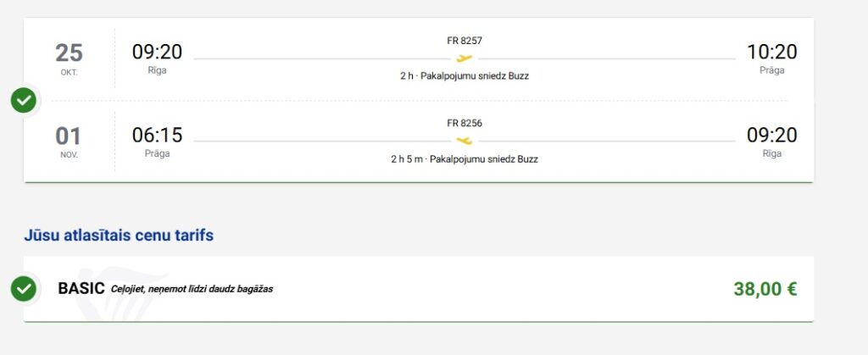This screenshot has height=355, width=868.
Task: Click flight number FR 8256
Action: click(465, 123)
